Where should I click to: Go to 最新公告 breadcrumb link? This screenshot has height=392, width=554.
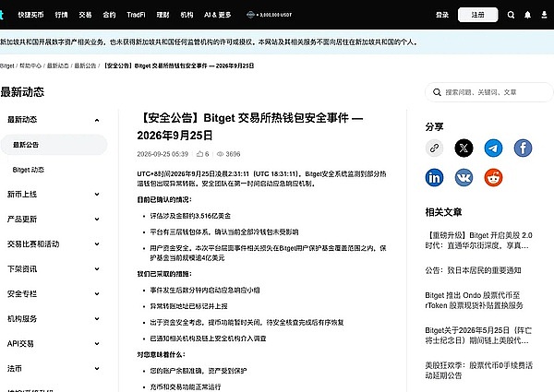[85, 65]
